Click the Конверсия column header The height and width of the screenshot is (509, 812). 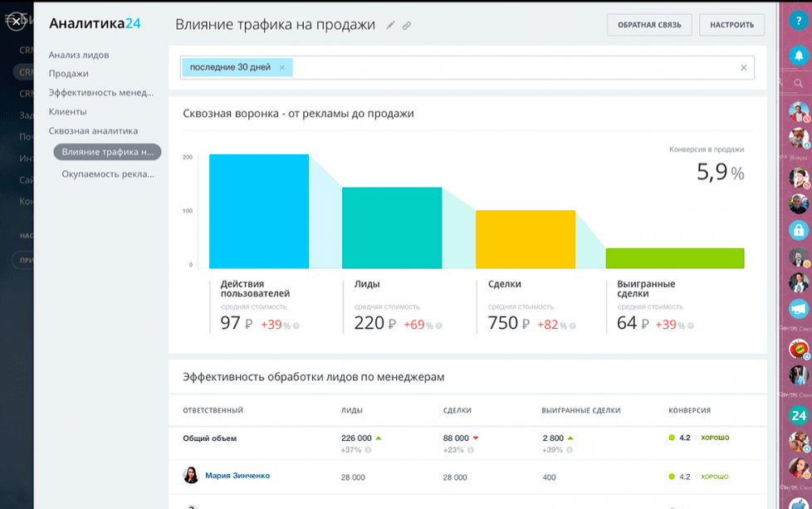click(689, 411)
